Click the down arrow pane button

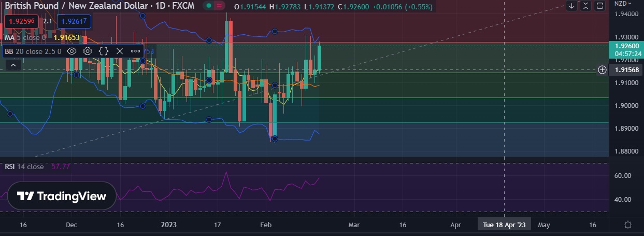click(x=571, y=6)
